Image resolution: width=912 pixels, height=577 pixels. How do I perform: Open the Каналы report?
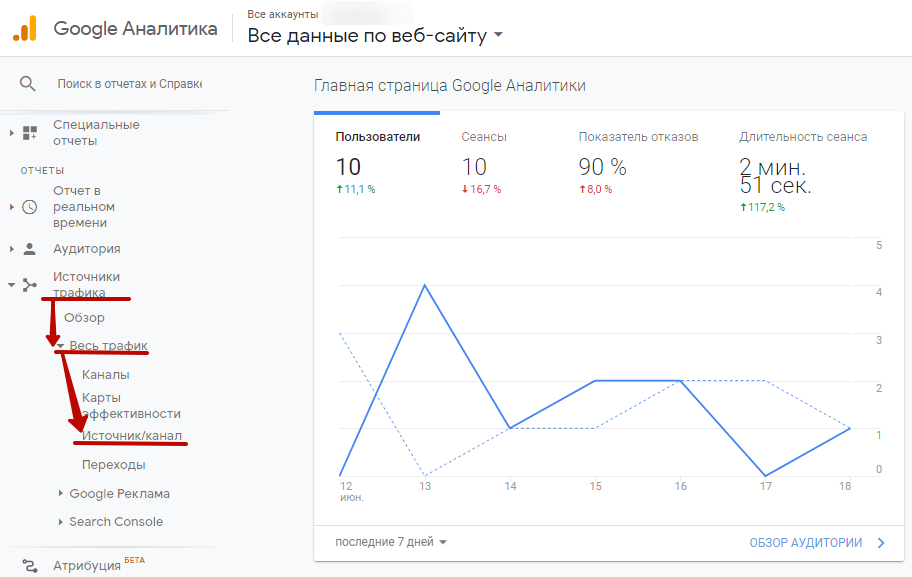(105, 375)
